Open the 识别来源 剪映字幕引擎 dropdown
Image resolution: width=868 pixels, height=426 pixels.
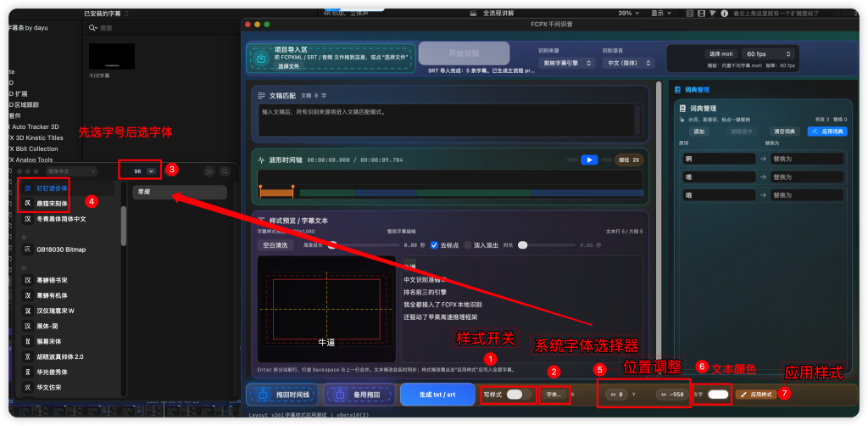click(563, 63)
